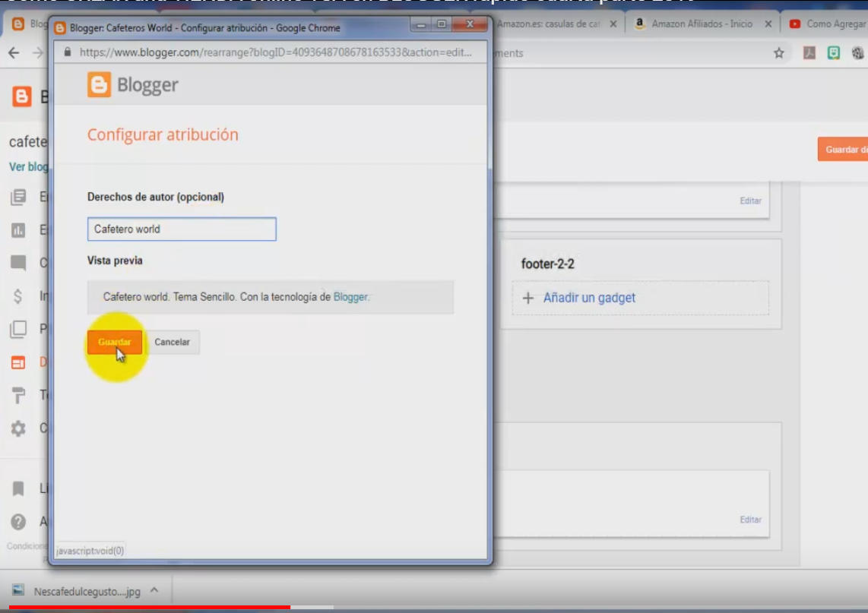Open Ayuda question mark icon in sidebar
Image resolution: width=868 pixels, height=613 pixels.
click(18, 522)
